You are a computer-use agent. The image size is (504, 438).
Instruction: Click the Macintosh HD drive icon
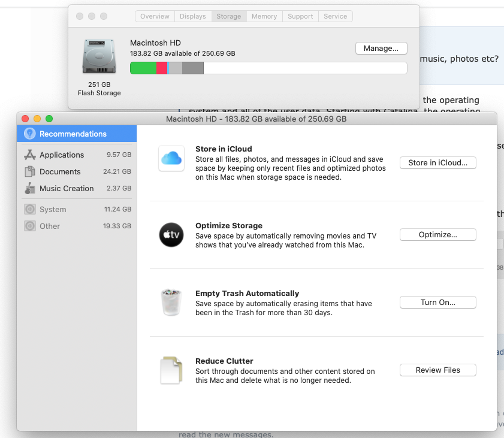99,56
